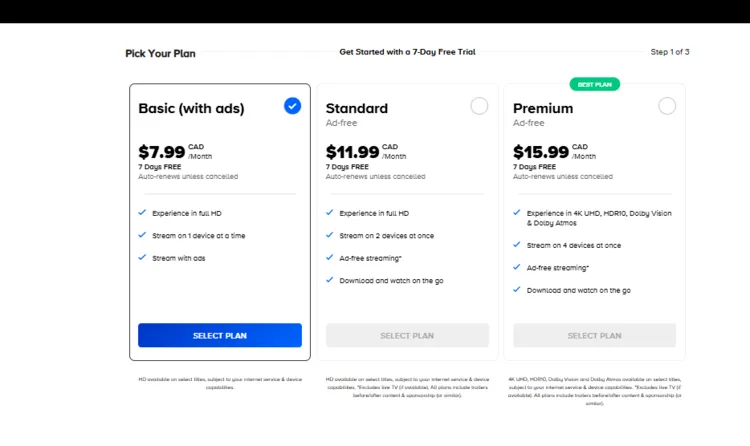The width and height of the screenshot is (750, 446).
Task: Click checkmark beside 'Stream on 4 devices'
Action: coord(517,245)
